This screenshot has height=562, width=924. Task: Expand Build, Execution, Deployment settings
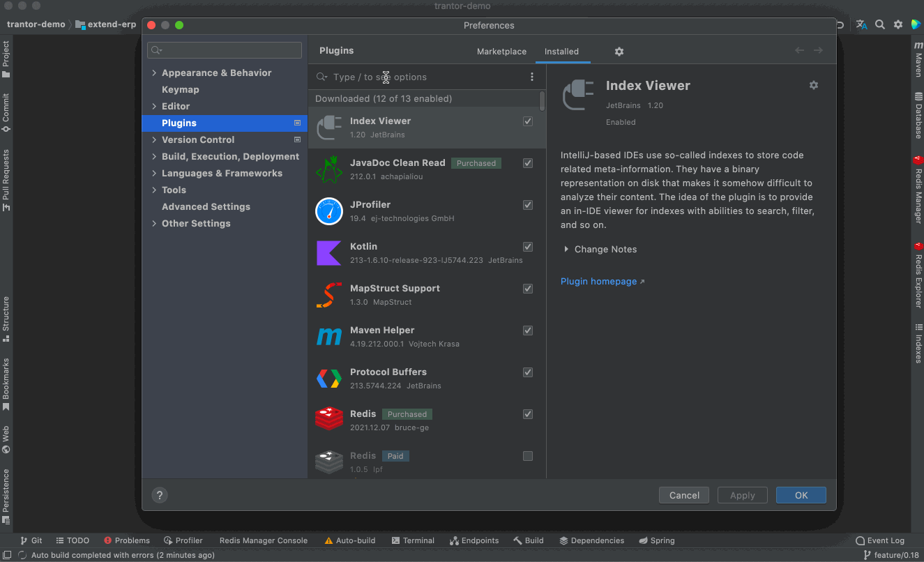pos(154,156)
